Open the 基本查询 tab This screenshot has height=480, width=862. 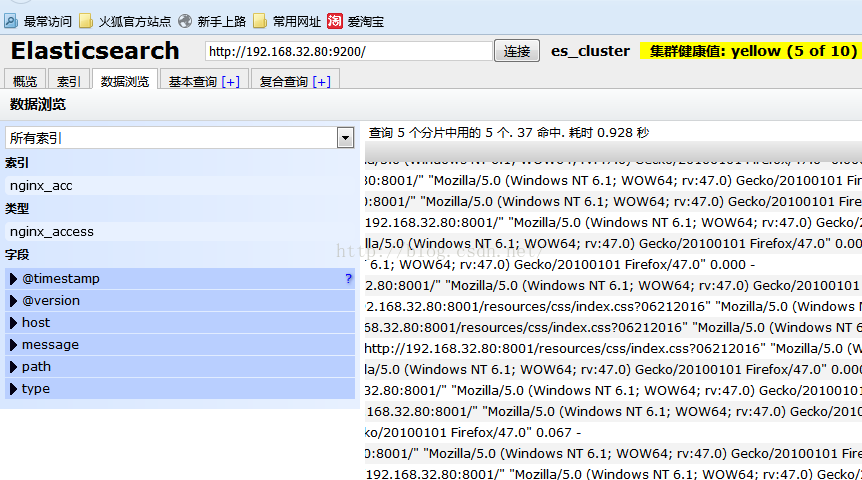point(192,81)
